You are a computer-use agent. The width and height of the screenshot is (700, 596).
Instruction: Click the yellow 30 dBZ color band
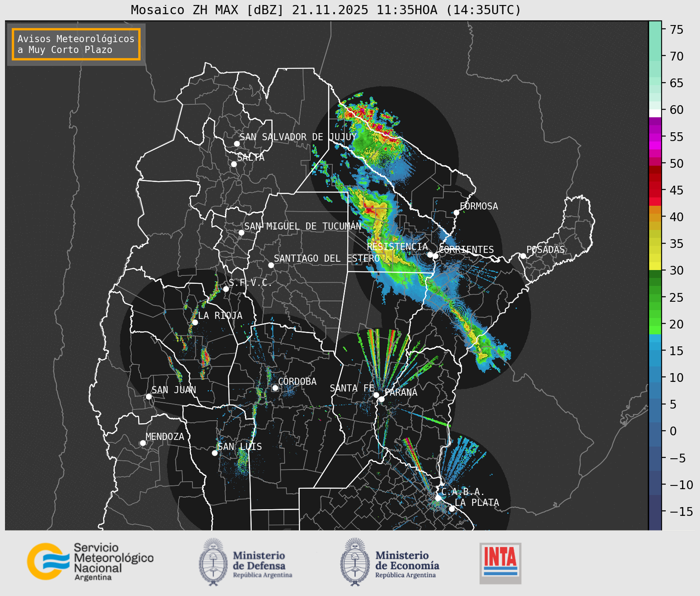[x=655, y=266]
